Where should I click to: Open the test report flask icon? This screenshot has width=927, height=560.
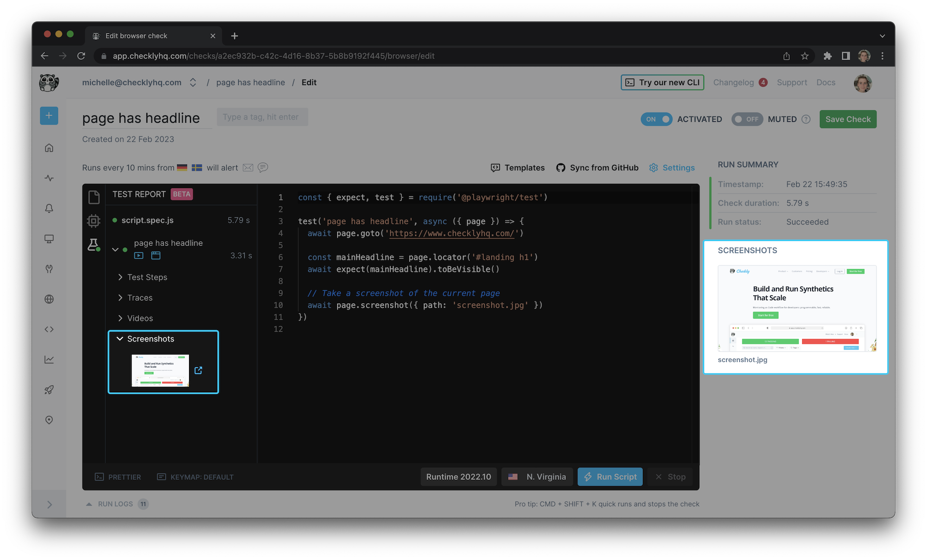[x=94, y=245]
